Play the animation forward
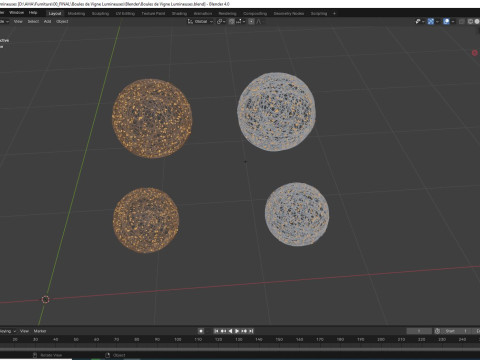480x360 pixels. [237, 331]
